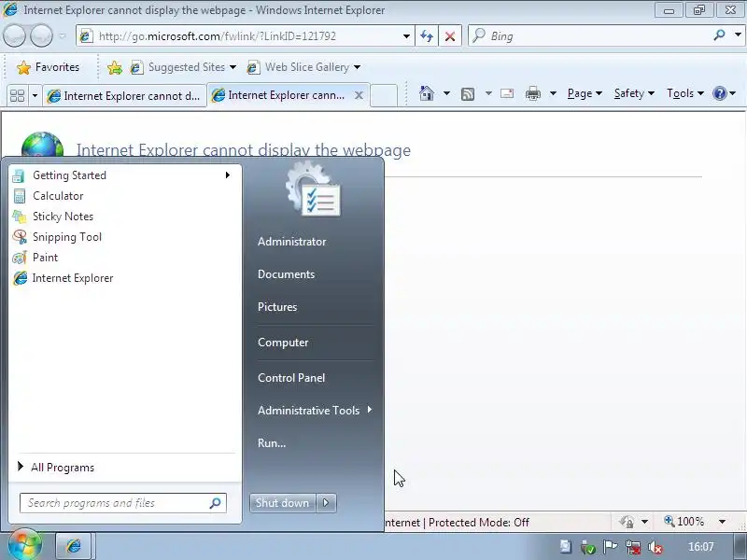
Task: Click the Forward navigation button
Action: point(41,35)
